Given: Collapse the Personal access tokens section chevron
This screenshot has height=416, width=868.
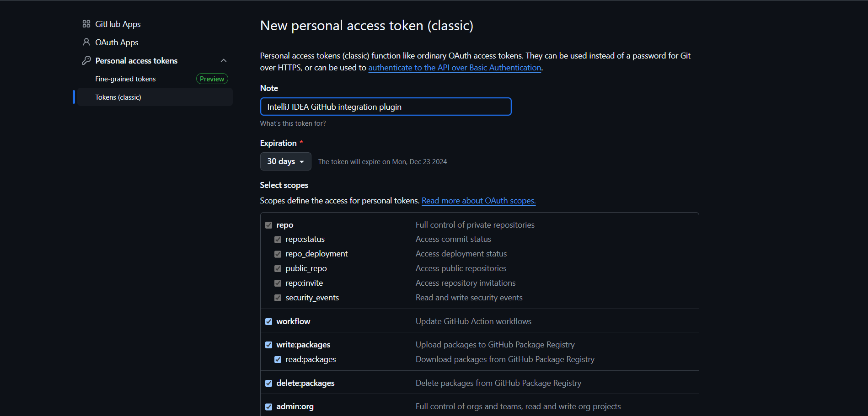Looking at the screenshot, I should tap(224, 60).
